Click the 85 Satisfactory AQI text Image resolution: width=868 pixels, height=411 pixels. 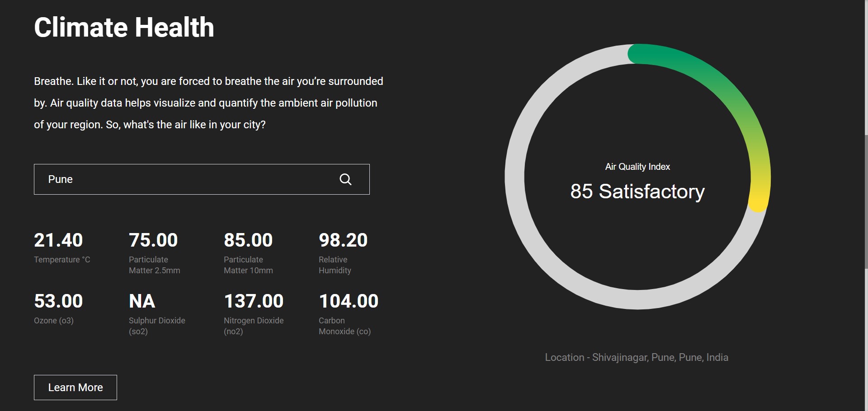(637, 191)
